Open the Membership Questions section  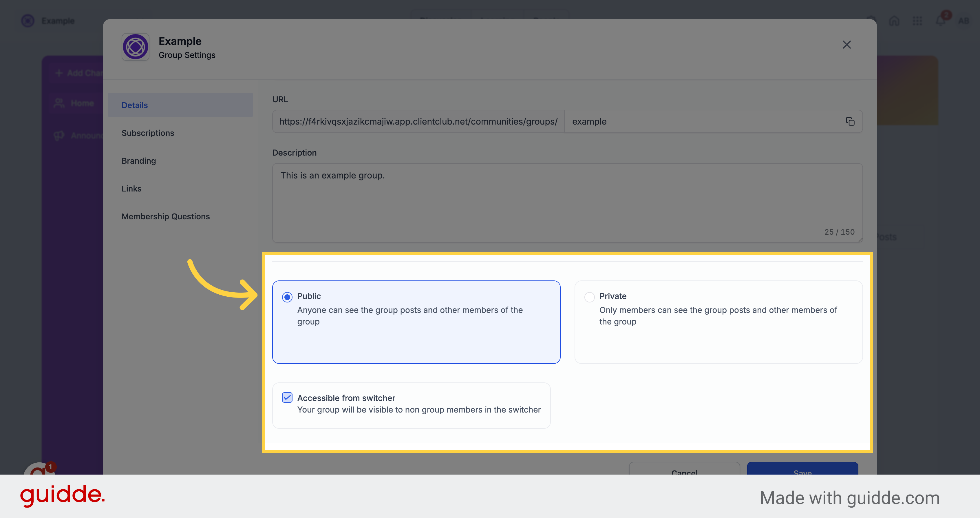tap(165, 216)
